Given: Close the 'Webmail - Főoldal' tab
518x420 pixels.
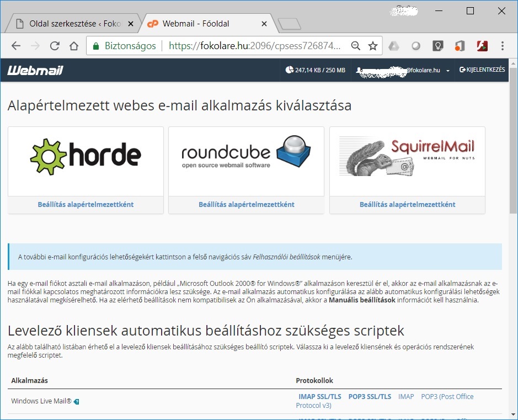Looking at the screenshot, I should [x=264, y=24].
